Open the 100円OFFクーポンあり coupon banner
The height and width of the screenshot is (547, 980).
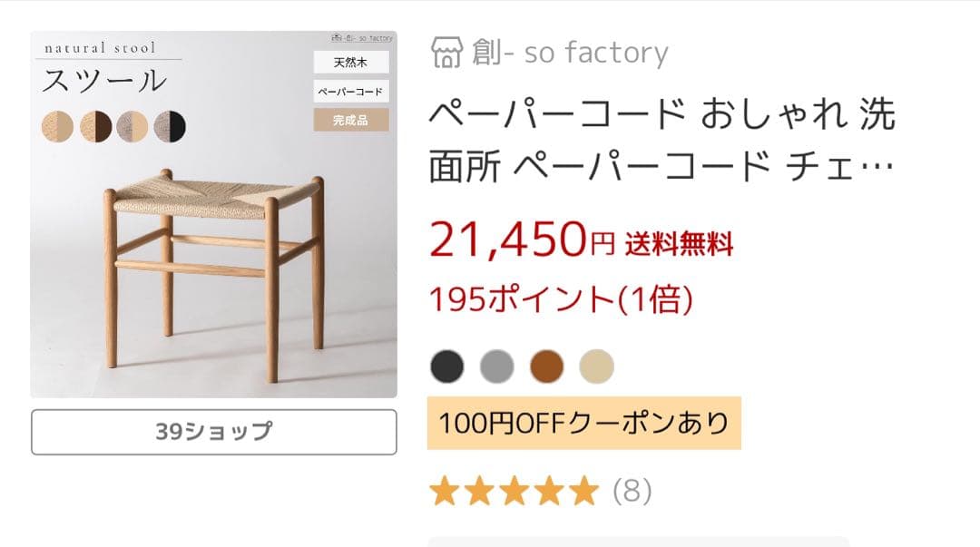point(583,421)
